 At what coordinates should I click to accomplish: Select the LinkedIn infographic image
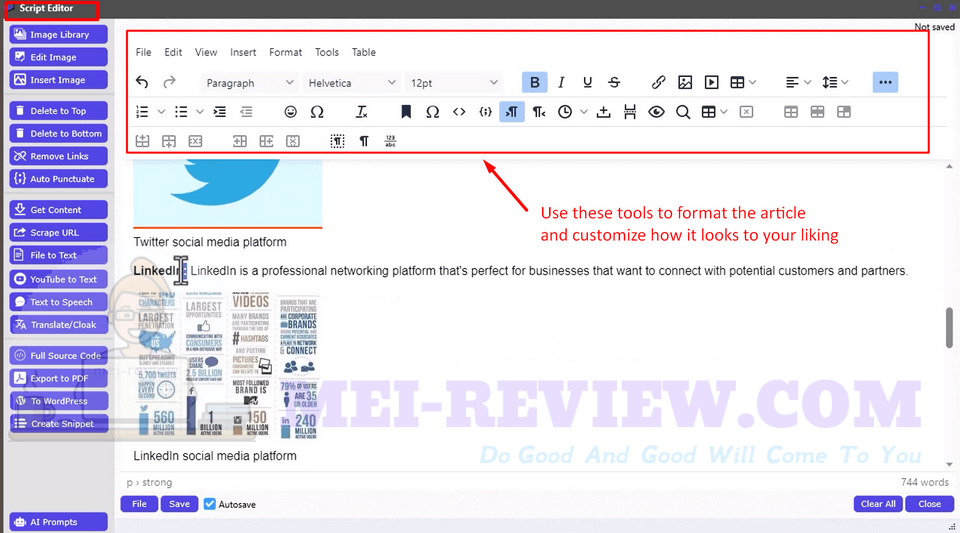[x=227, y=365]
